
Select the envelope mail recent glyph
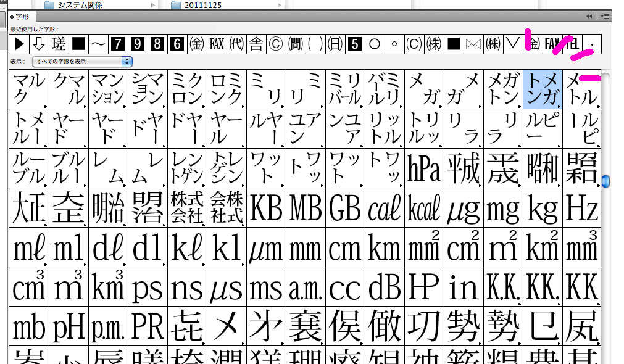[x=473, y=44]
